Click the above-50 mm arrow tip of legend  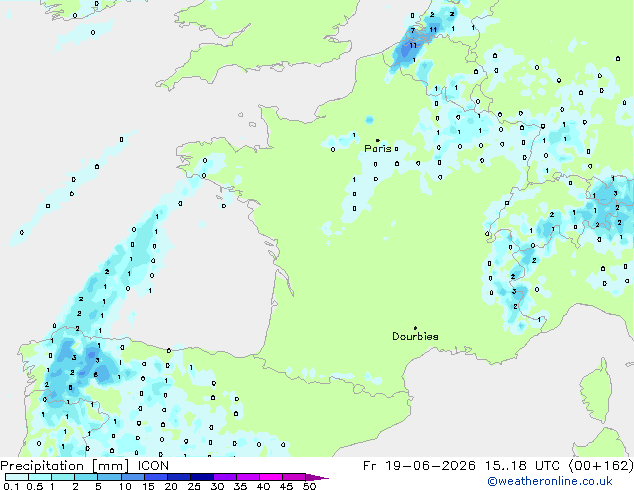tap(318, 478)
